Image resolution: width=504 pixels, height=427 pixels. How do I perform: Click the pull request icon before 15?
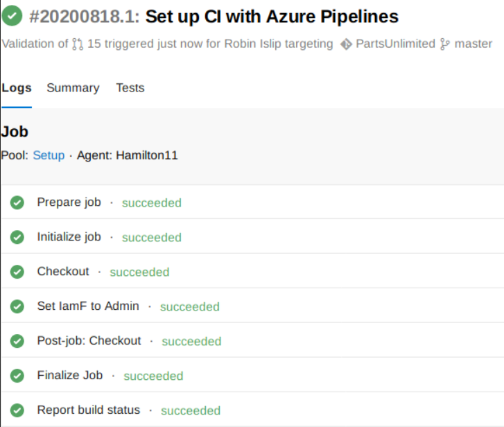(78, 44)
